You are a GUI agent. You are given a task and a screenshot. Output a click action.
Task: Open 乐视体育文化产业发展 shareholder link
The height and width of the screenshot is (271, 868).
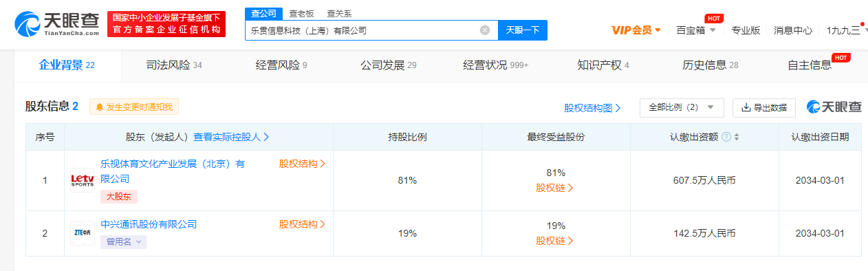(x=173, y=171)
